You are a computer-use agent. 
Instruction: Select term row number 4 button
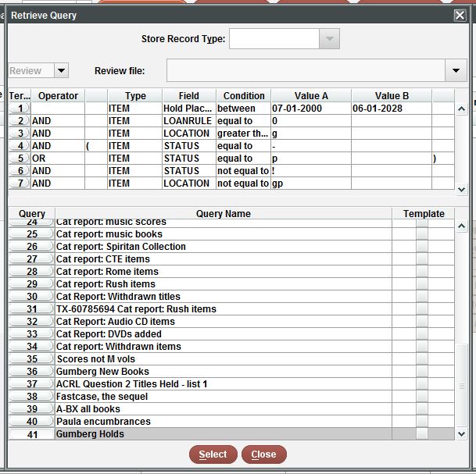[20, 146]
